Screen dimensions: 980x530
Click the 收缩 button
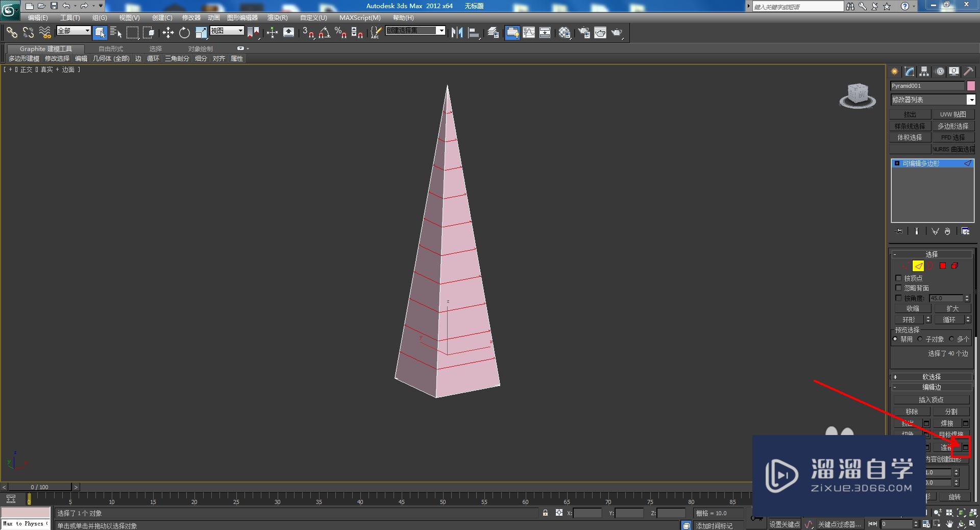coord(913,308)
